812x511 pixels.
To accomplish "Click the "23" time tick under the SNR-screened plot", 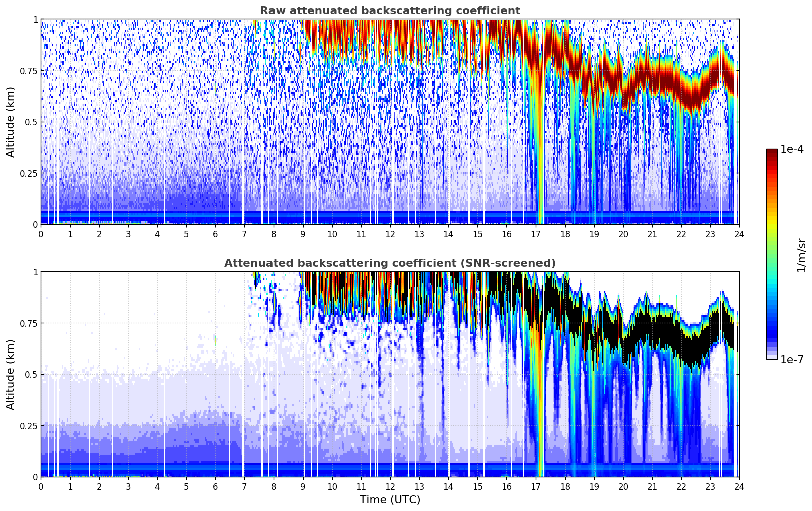I will [x=710, y=486].
